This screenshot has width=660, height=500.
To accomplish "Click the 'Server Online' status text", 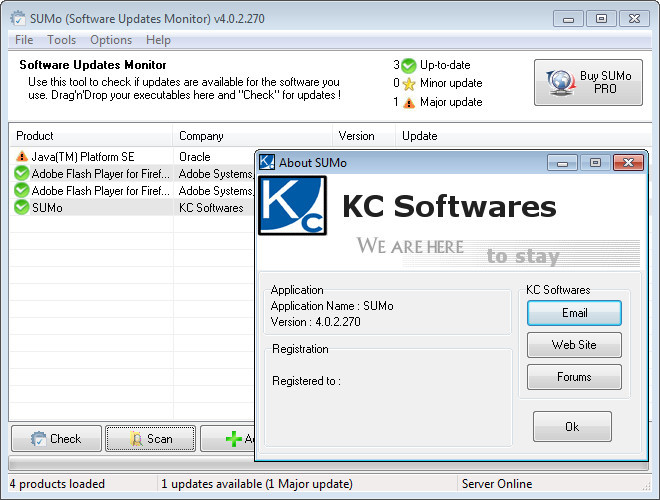I will [497, 484].
